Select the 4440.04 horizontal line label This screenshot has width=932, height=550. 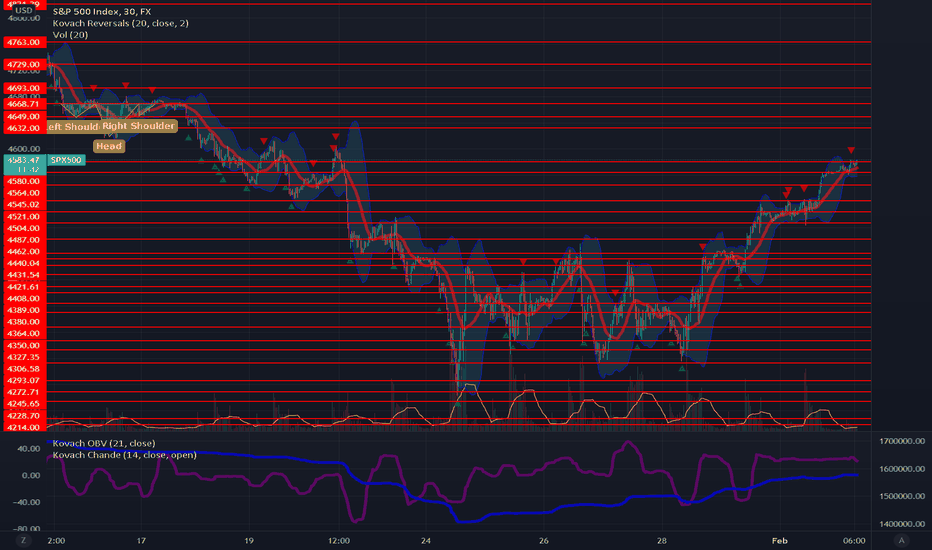tap(24, 263)
